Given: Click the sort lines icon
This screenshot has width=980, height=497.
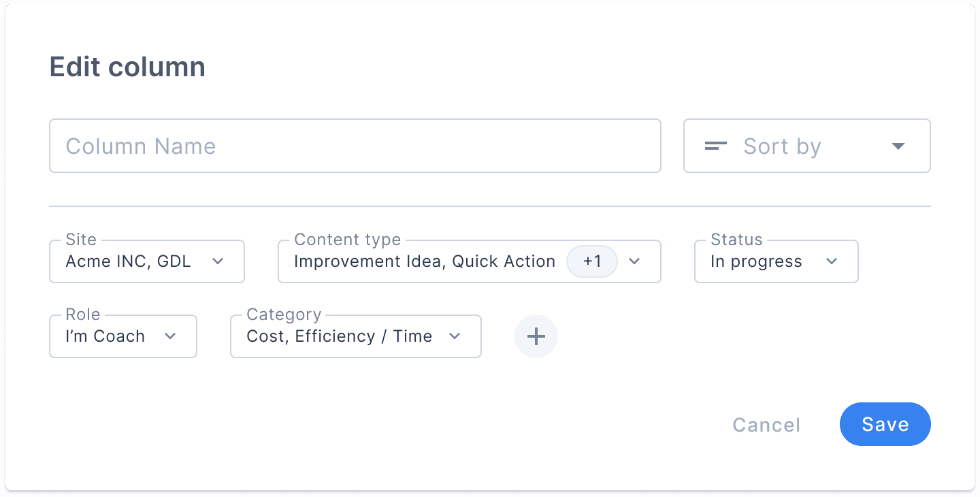Looking at the screenshot, I should 716,146.
